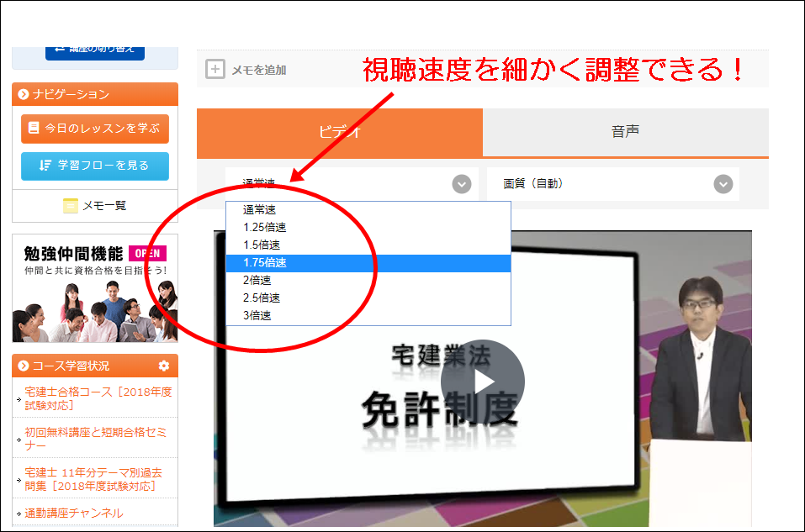Open コース学習状況 settings gear
This screenshot has height=532, width=805.
pyautogui.click(x=164, y=366)
